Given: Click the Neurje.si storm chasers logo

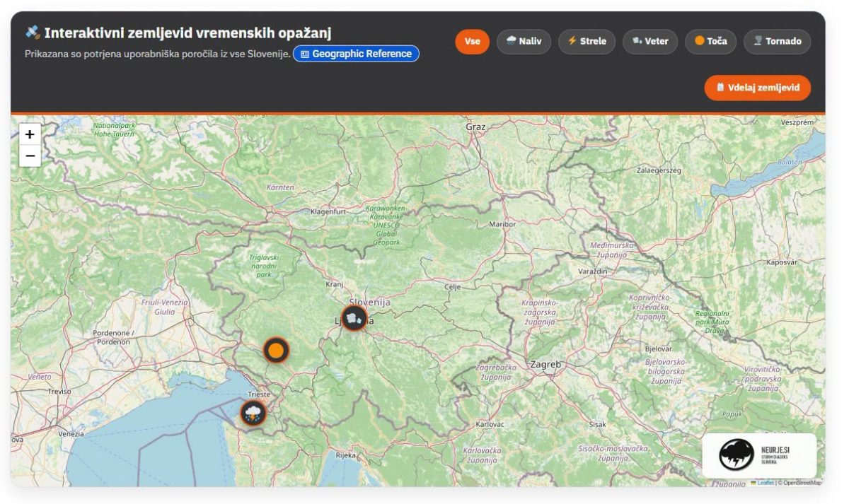Looking at the screenshot, I should [759, 455].
